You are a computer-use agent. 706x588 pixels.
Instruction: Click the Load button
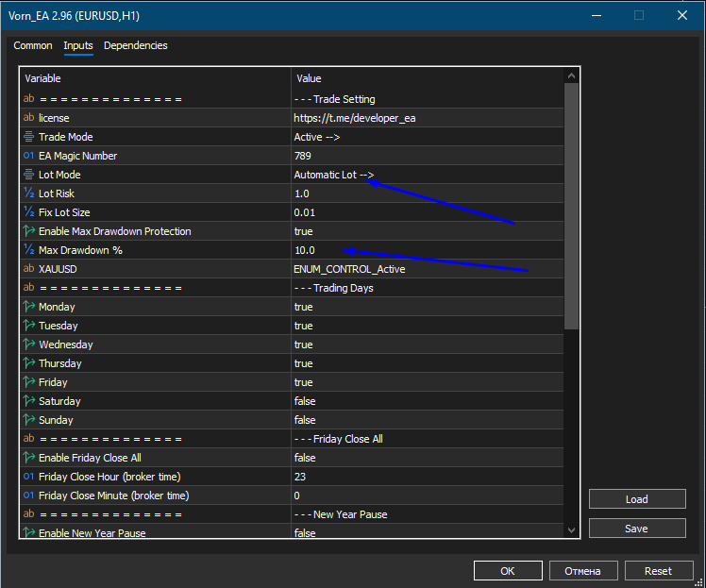637,499
